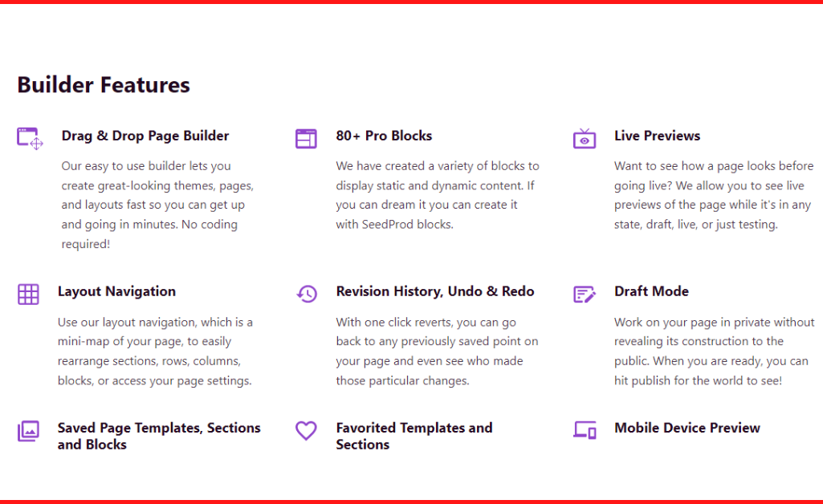Click the Draft Mode pencil icon
The height and width of the screenshot is (504, 823).
click(x=585, y=295)
